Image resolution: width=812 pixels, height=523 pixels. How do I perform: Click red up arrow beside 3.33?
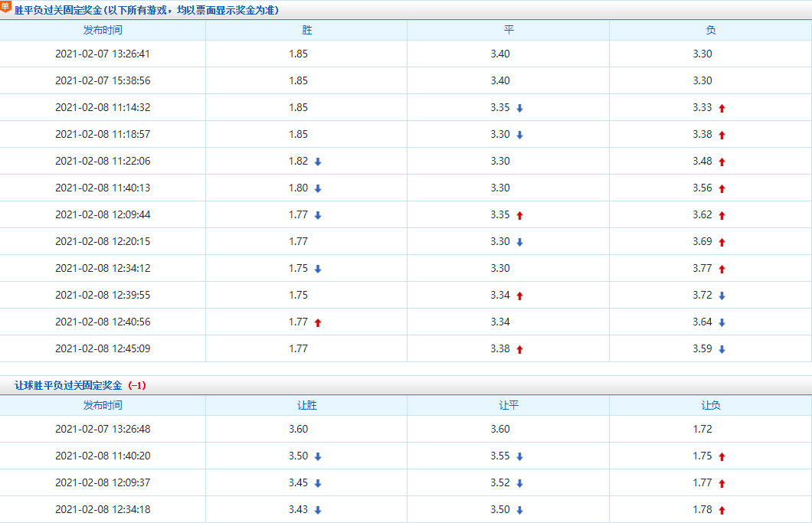(x=722, y=108)
